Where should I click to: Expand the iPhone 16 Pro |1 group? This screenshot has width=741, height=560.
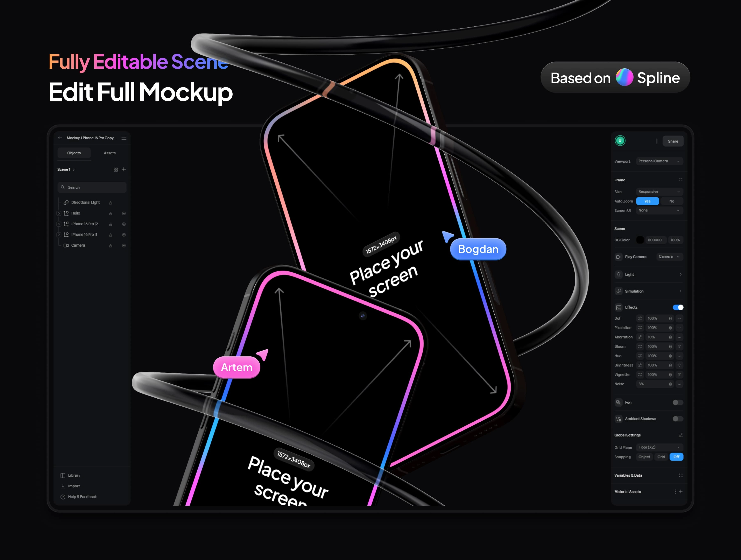[x=59, y=235]
